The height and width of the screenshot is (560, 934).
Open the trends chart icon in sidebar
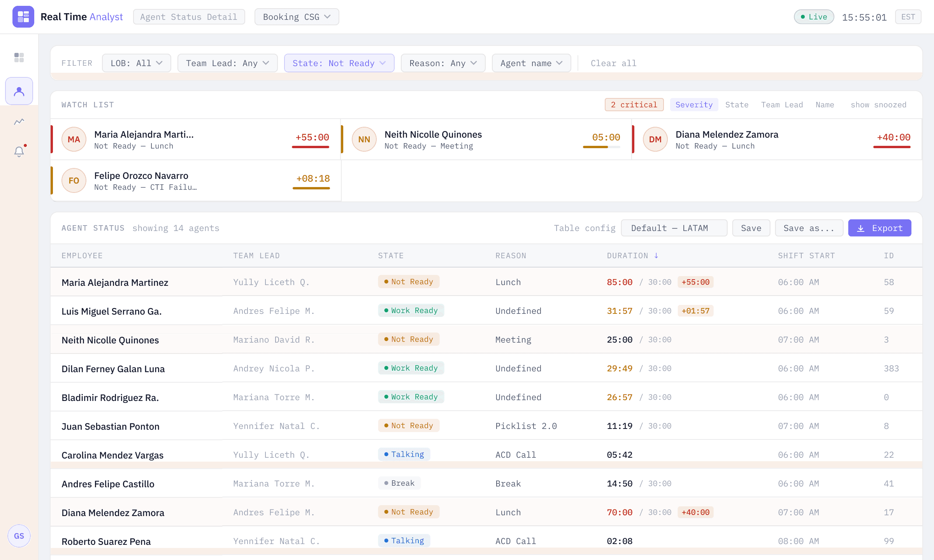tap(19, 122)
